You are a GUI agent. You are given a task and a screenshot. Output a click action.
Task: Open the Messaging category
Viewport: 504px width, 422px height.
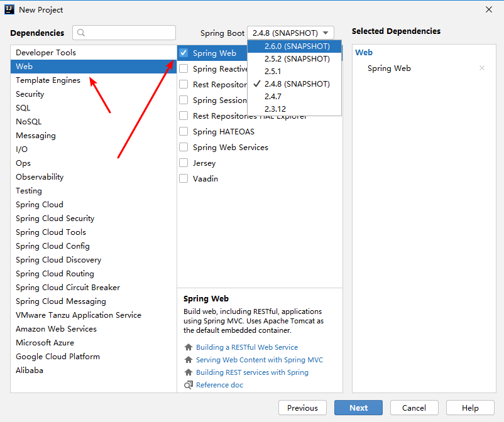94,135
